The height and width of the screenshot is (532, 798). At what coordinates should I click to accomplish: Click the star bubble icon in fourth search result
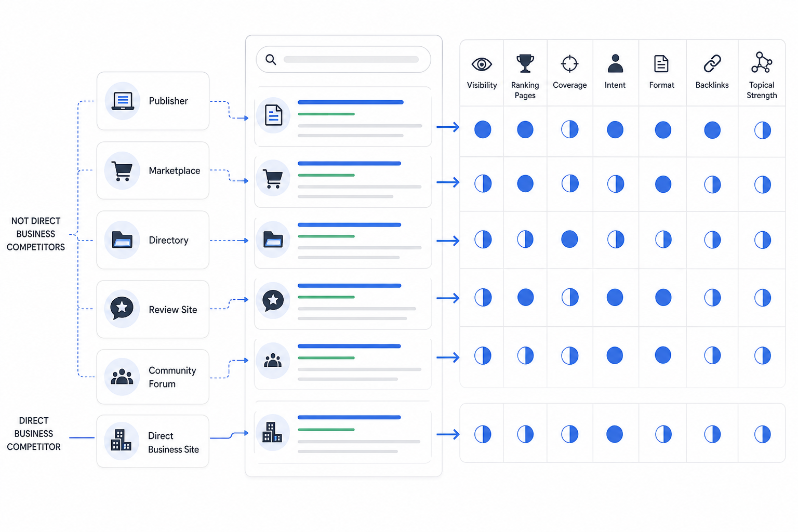pos(273,300)
